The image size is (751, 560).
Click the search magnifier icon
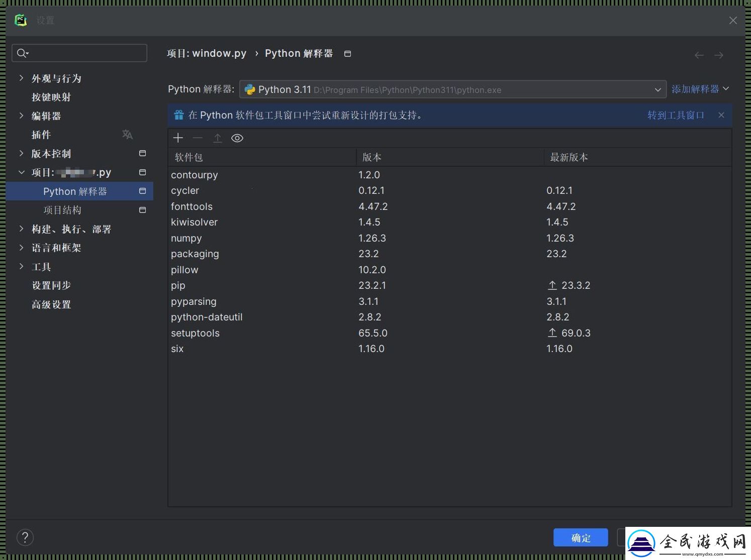coord(22,53)
